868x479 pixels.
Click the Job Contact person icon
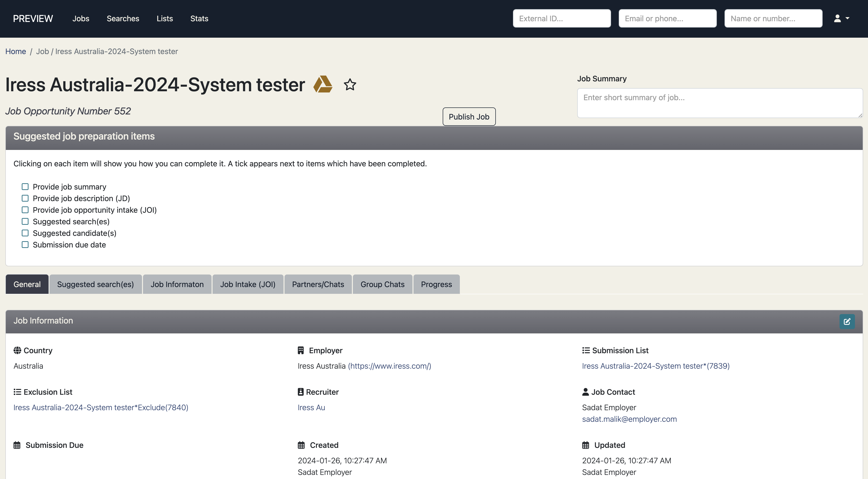coord(585,392)
